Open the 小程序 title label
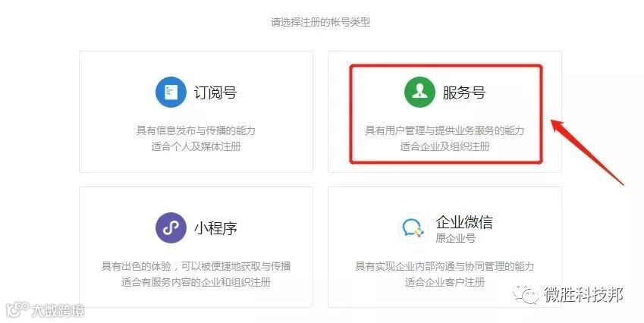 pos(215,228)
